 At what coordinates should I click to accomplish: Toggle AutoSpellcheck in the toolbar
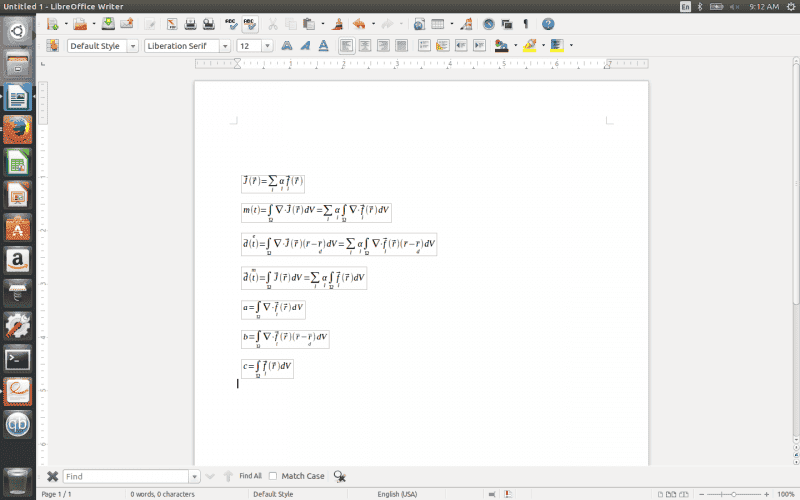click(x=250, y=23)
